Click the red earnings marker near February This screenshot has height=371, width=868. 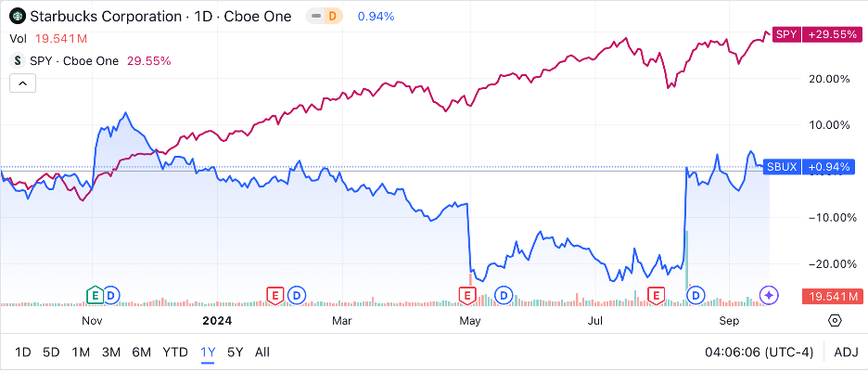[274, 295]
